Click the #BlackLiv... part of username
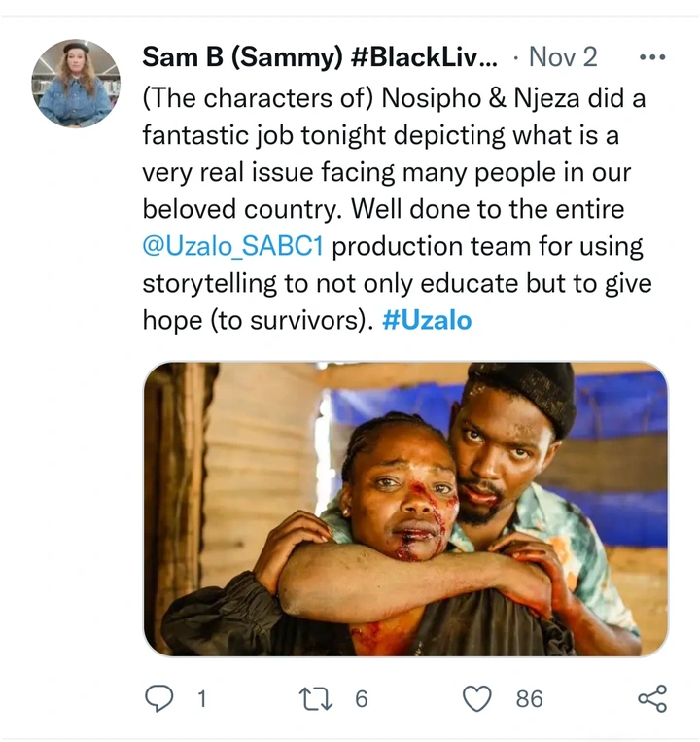This screenshot has height=742, width=700. tap(424, 57)
